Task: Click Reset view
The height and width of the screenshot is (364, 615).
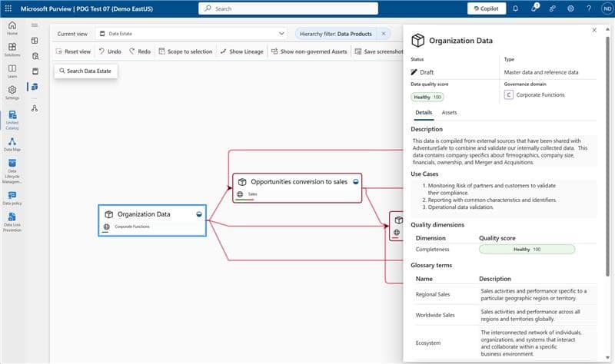Action: pos(73,51)
